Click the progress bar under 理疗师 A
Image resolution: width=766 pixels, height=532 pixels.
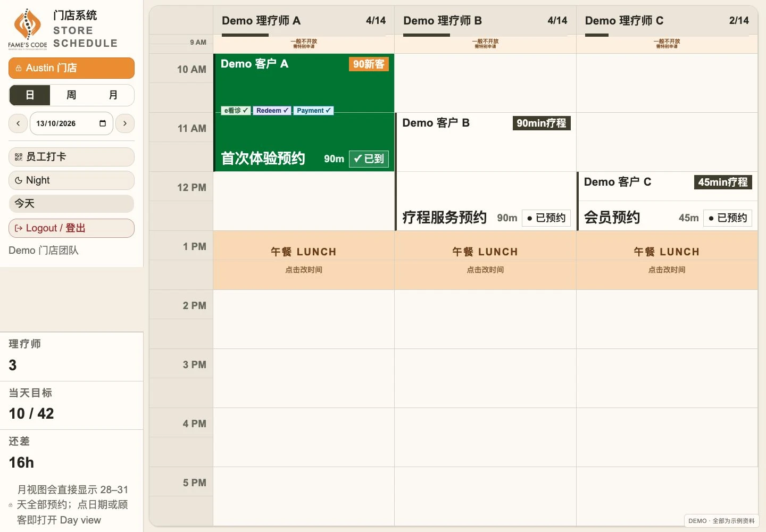pos(304,35)
